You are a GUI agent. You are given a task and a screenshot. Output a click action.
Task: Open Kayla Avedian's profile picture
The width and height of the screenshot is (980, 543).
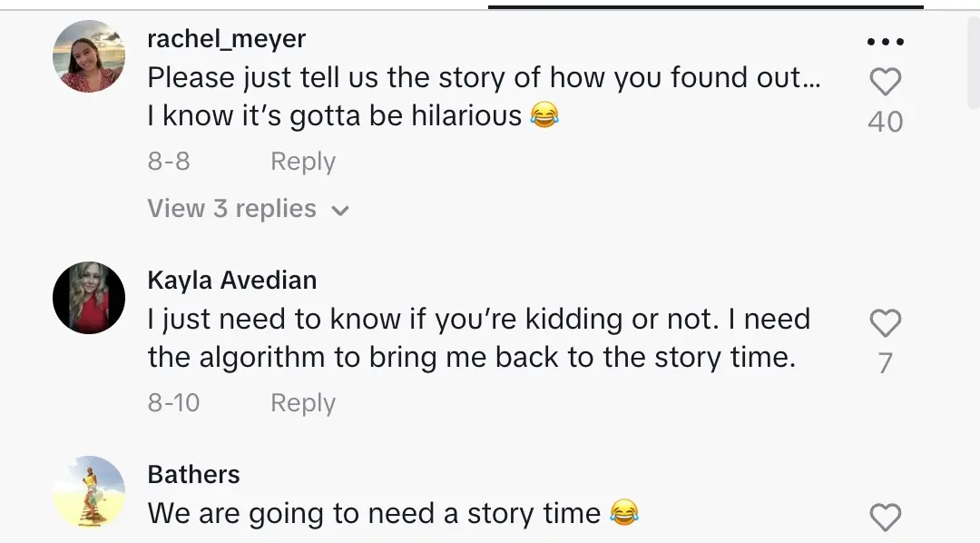pyautogui.click(x=89, y=298)
